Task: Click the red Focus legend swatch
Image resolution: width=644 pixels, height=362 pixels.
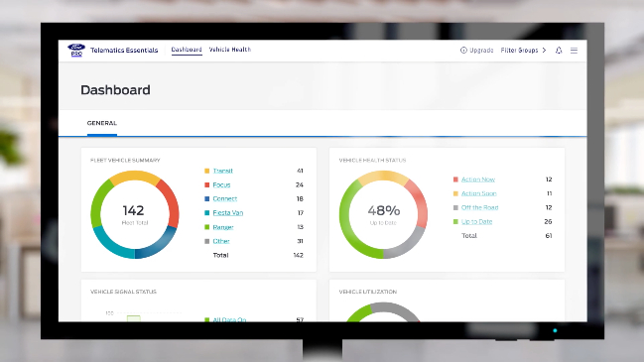Action: pyautogui.click(x=207, y=184)
